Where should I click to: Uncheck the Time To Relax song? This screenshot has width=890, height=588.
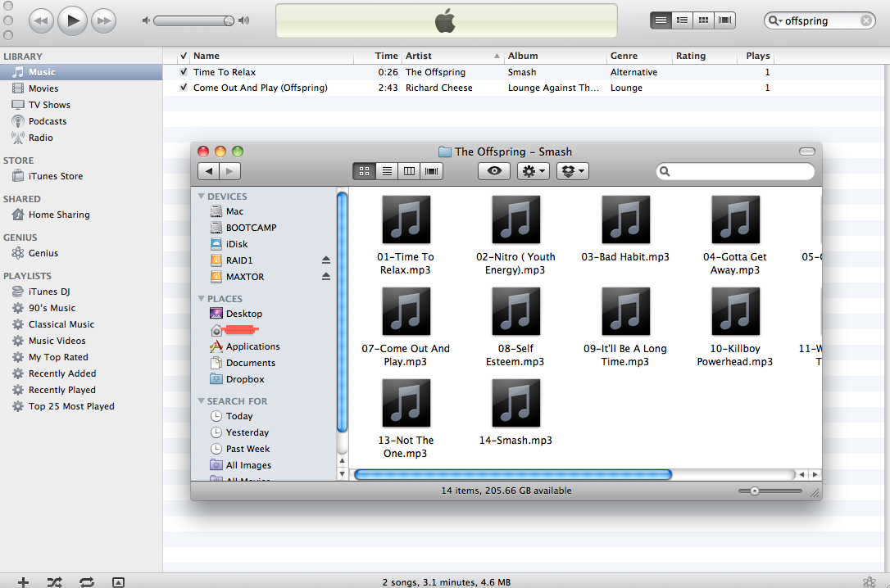tap(184, 72)
